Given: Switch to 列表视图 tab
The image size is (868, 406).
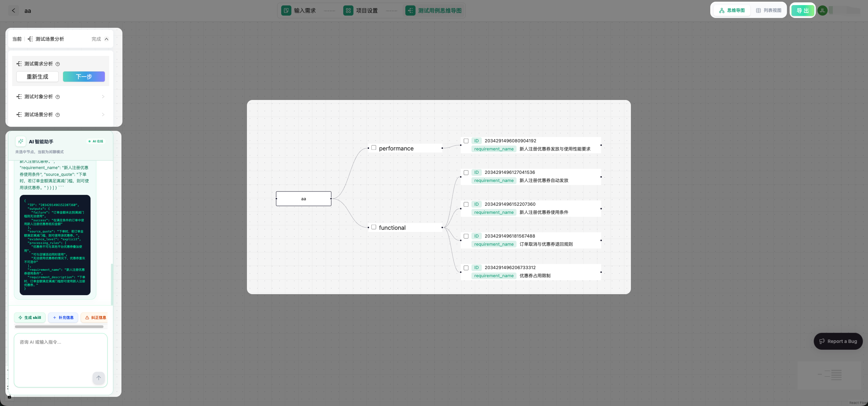Looking at the screenshot, I should tap(769, 11).
